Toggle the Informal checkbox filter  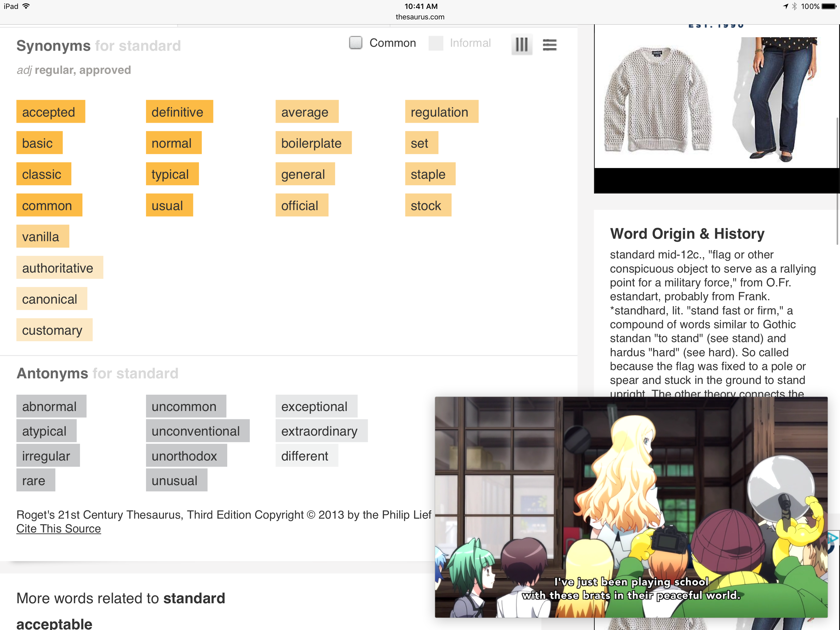[x=436, y=43]
